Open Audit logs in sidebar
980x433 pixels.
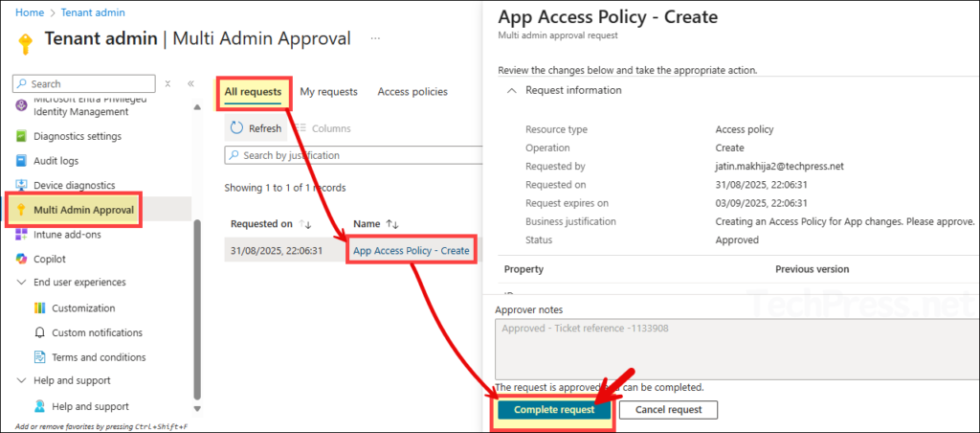click(56, 161)
